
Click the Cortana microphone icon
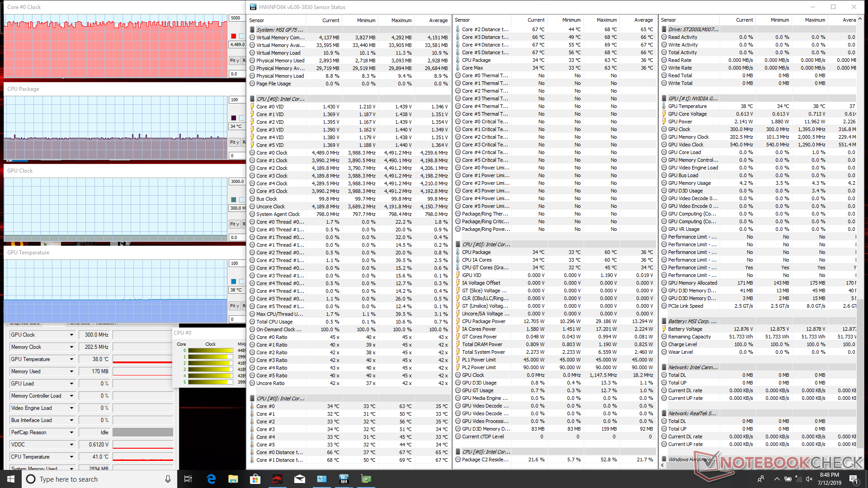point(168,479)
